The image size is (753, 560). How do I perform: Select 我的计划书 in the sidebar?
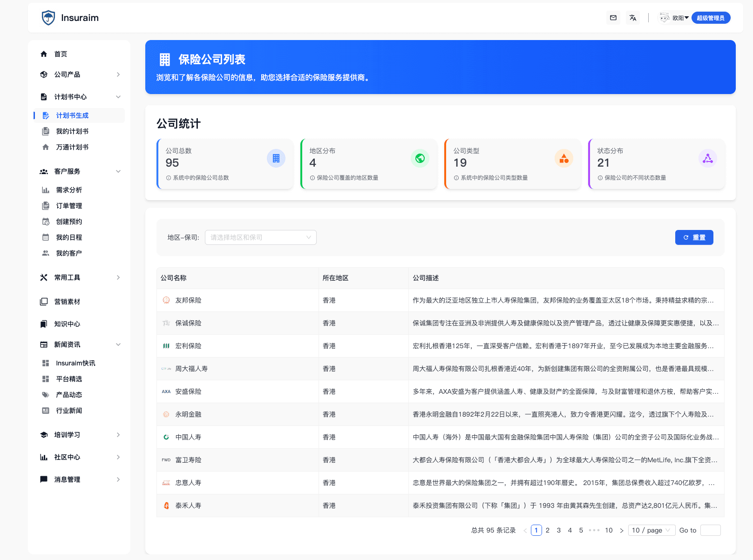click(x=72, y=131)
